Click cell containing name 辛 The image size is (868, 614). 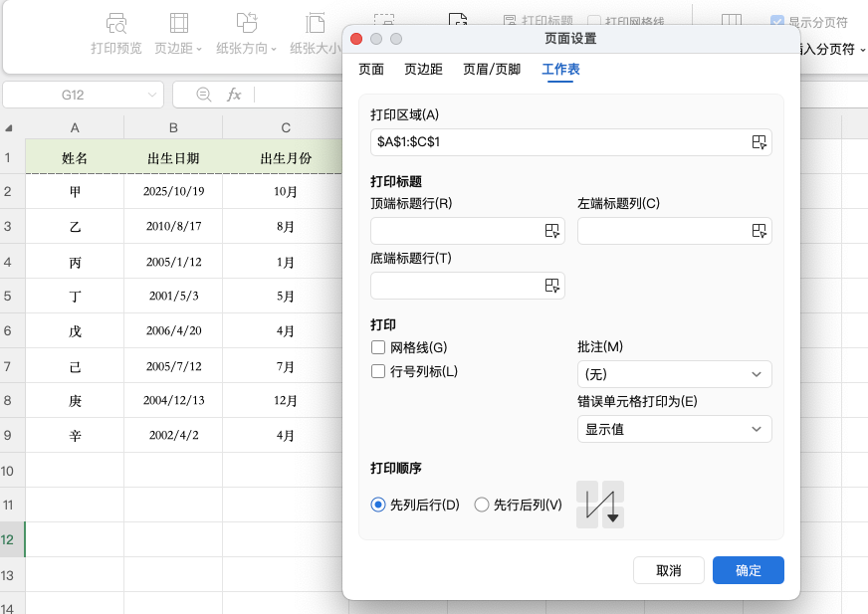click(x=75, y=435)
